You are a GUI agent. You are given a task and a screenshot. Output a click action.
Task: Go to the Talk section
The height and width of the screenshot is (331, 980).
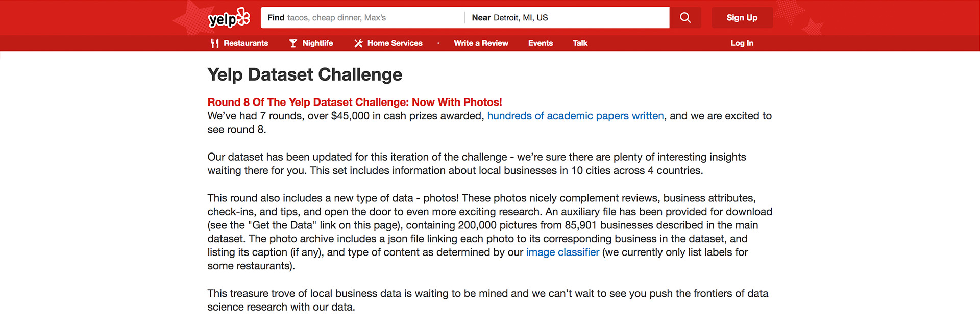point(580,43)
